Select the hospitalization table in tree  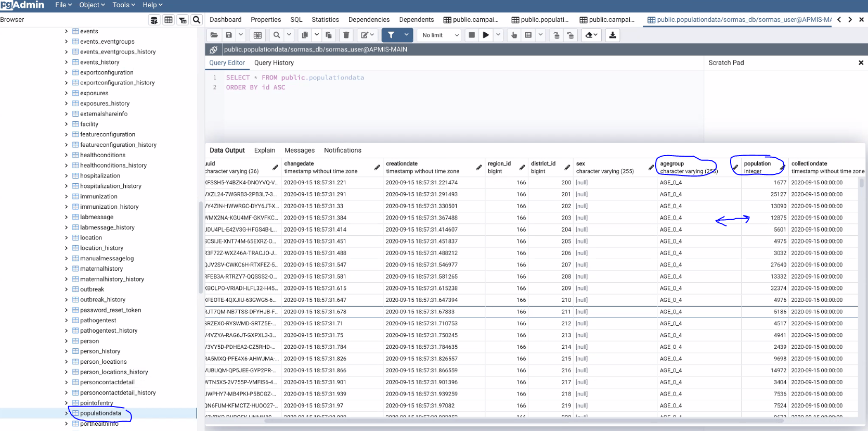(x=100, y=176)
